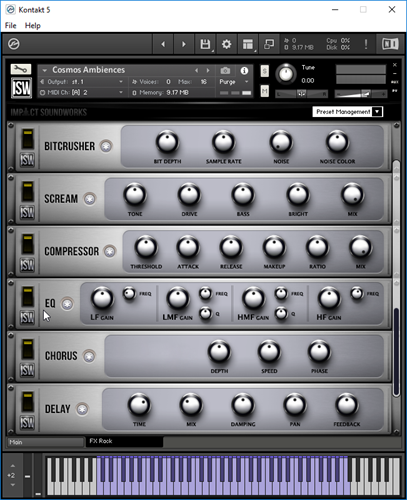Click the large ISW instrument logo
Image resolution: width=407 pixels, height=500 pixels.
click(21, 88)
